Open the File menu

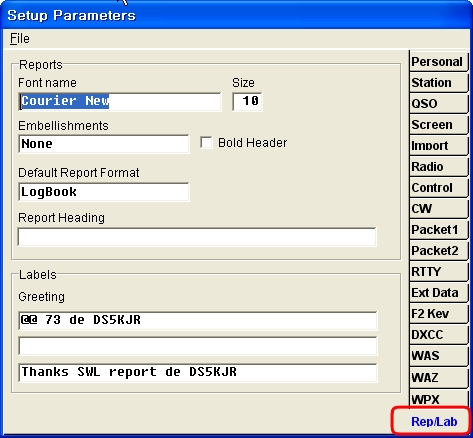20,38
